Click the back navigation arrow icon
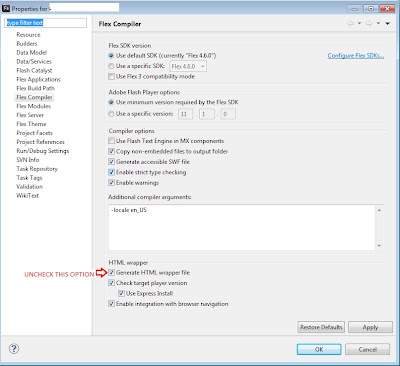Screen dimensions: 400x366 pos(350,23)
